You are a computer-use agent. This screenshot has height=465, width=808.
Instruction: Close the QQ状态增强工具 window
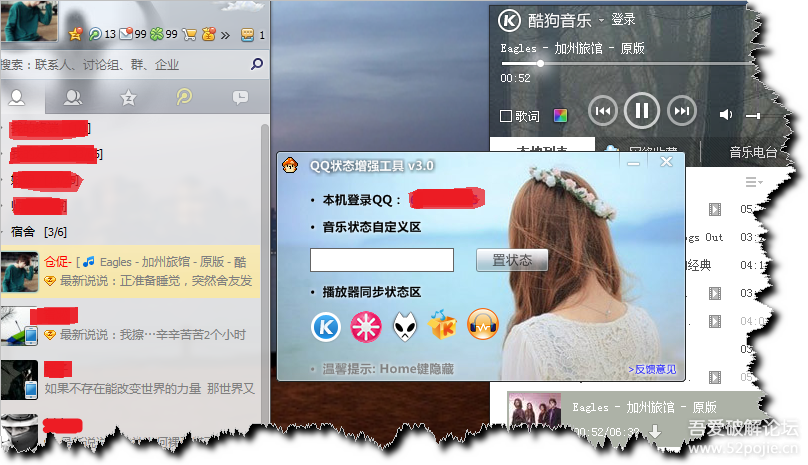tap(666, 162)
